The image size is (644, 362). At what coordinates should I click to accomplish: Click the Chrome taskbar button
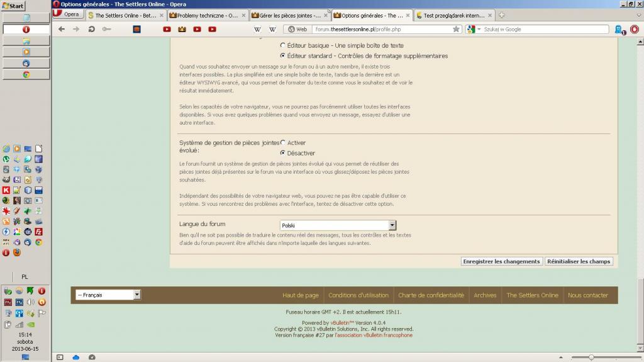[26, 74]
